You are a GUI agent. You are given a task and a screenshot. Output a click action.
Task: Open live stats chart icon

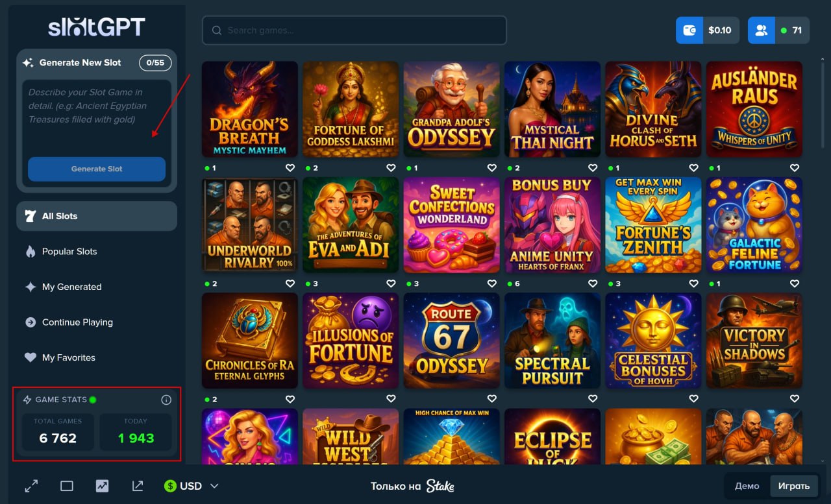[x=102, y=486]
